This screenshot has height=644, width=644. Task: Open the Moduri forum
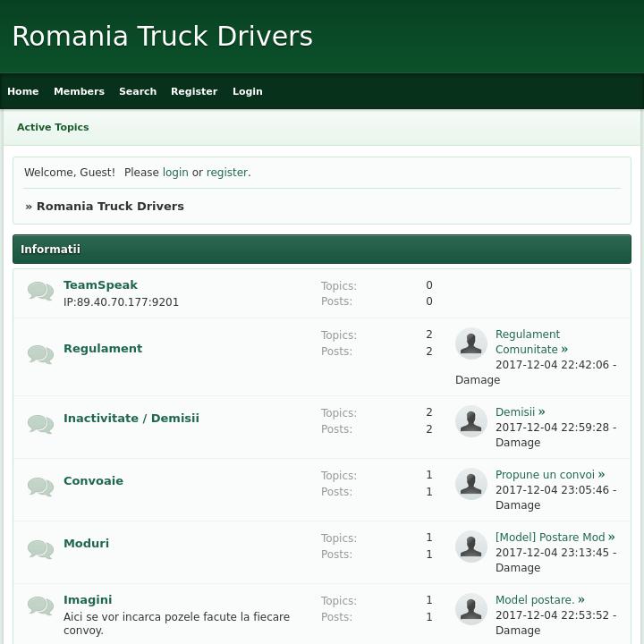86,543
